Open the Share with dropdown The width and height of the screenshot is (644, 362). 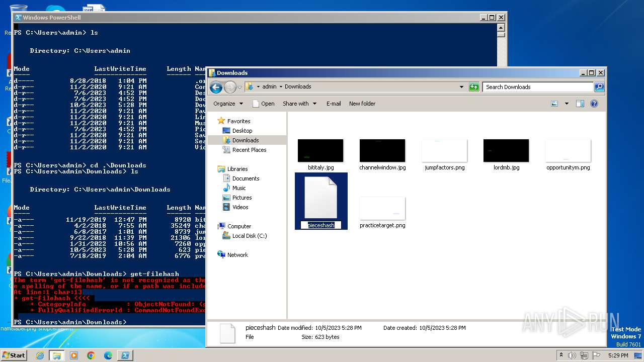coord(300,104)
